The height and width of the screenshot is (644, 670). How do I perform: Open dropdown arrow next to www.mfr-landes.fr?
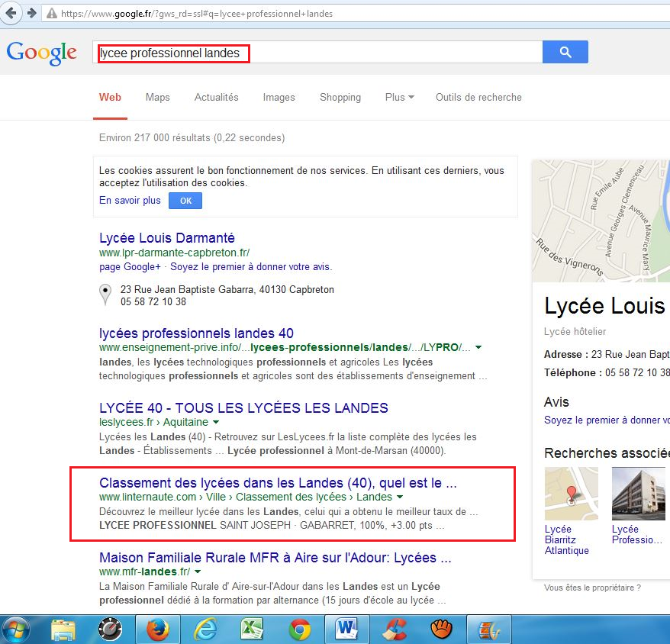coord(198,572)
